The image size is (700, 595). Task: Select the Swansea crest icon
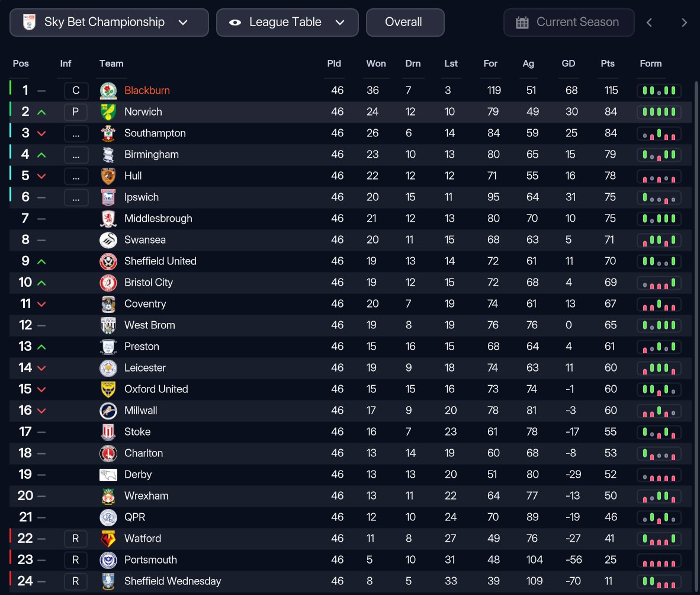pyautogui.click(x=108, y=240)
